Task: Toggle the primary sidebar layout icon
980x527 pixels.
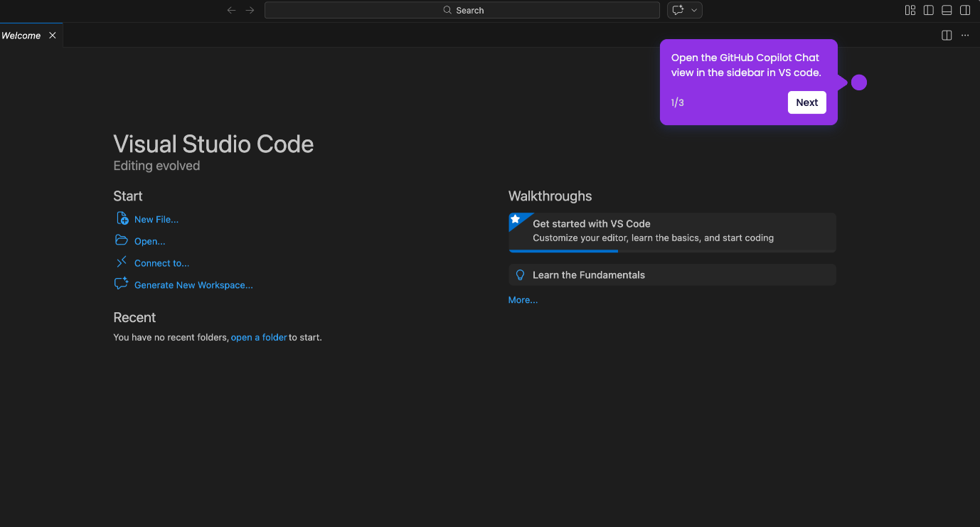Action: coord(928,10)
